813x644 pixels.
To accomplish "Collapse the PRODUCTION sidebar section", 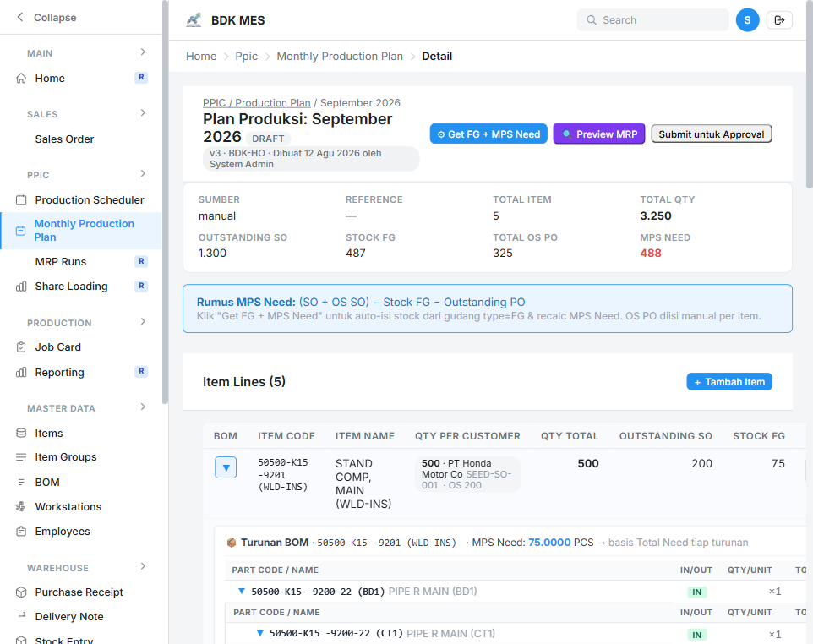I will tap(143, 321).
